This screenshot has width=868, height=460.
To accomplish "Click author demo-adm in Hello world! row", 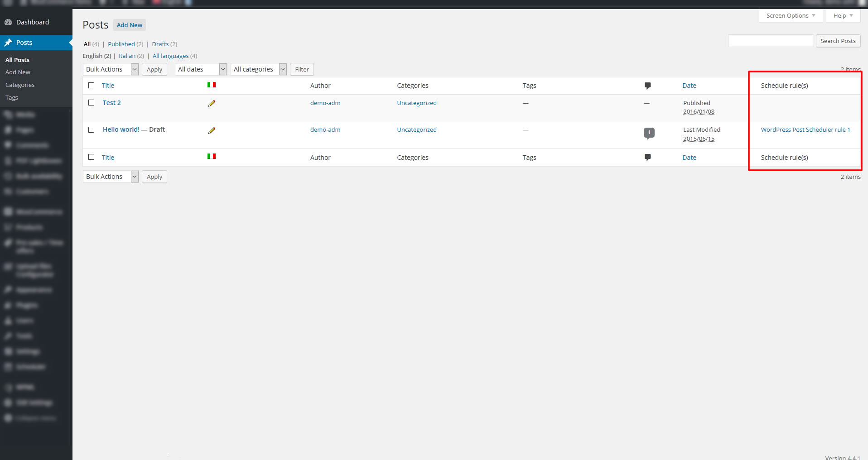I will [x=325, y=129].
